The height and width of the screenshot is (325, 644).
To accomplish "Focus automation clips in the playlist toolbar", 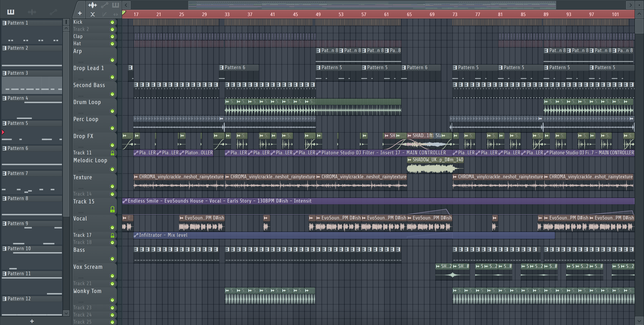I will coord(104,5).
